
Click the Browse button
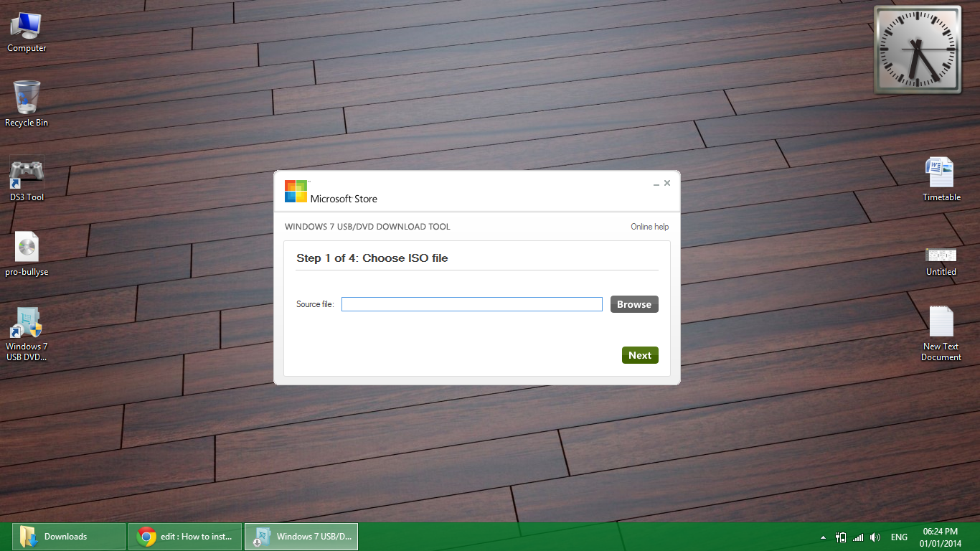[634, 304]
